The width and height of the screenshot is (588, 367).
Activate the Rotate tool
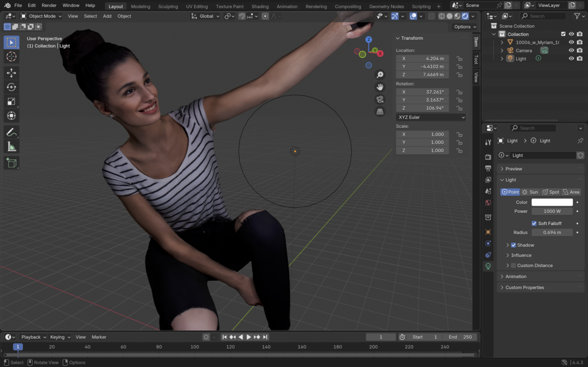click(x=11, y=87)
